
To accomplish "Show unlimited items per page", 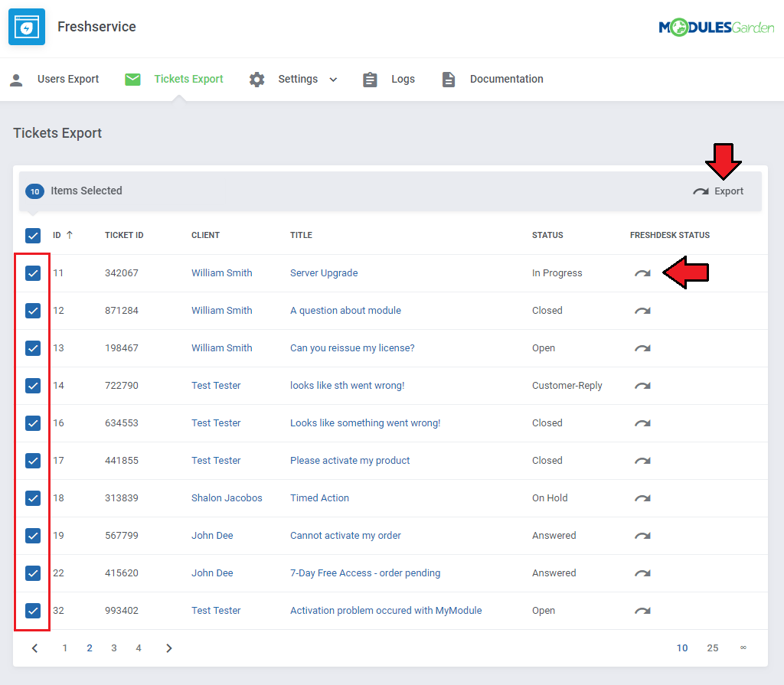I will [743, 648].
